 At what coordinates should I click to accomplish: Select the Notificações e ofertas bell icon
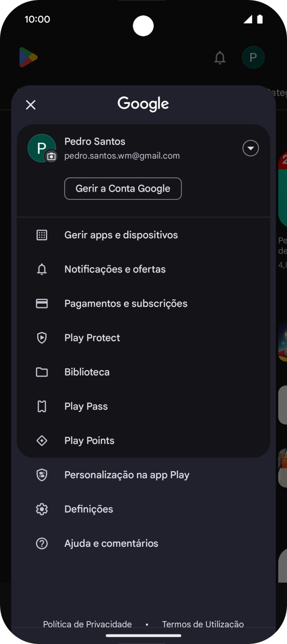point(42,269)
